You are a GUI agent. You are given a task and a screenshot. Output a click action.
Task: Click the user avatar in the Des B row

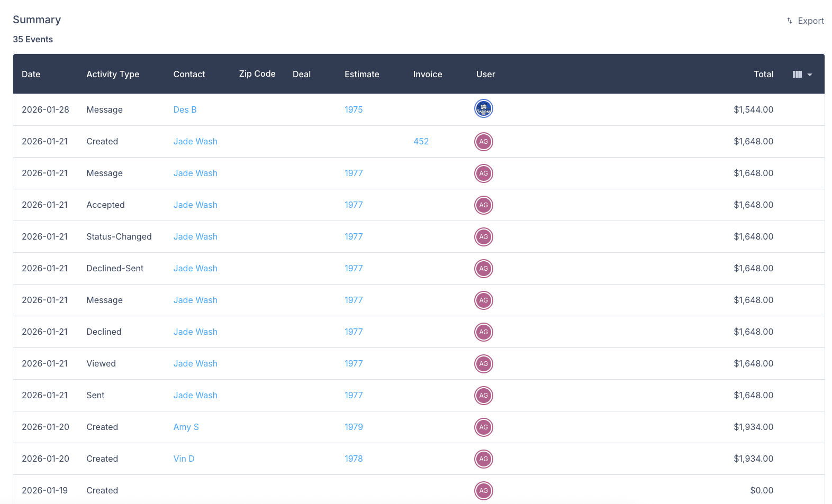(484, 109)
